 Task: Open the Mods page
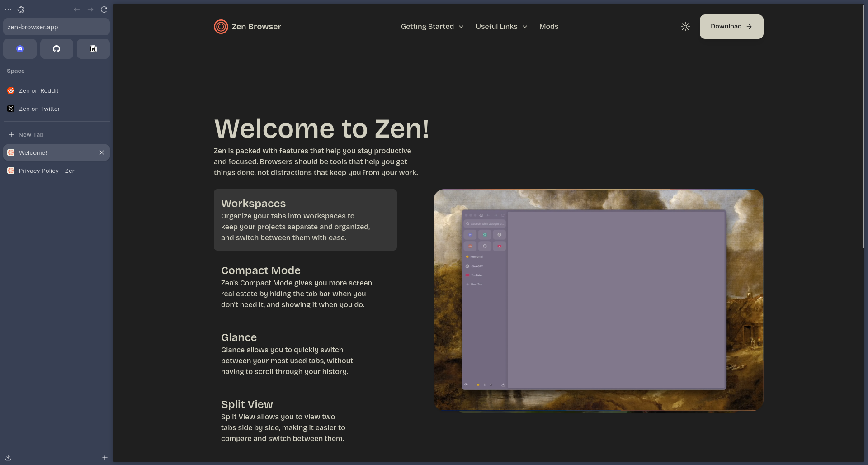click(549, 27)
